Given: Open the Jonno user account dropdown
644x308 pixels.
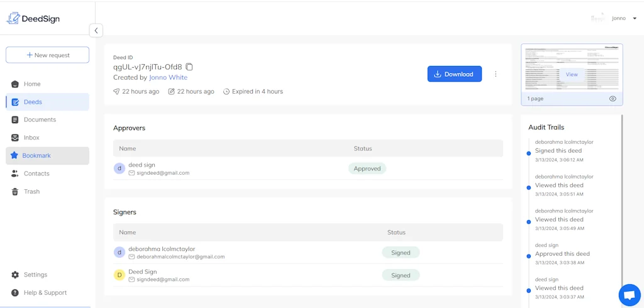Looking at the screenshot, I should tap(625, 18).
